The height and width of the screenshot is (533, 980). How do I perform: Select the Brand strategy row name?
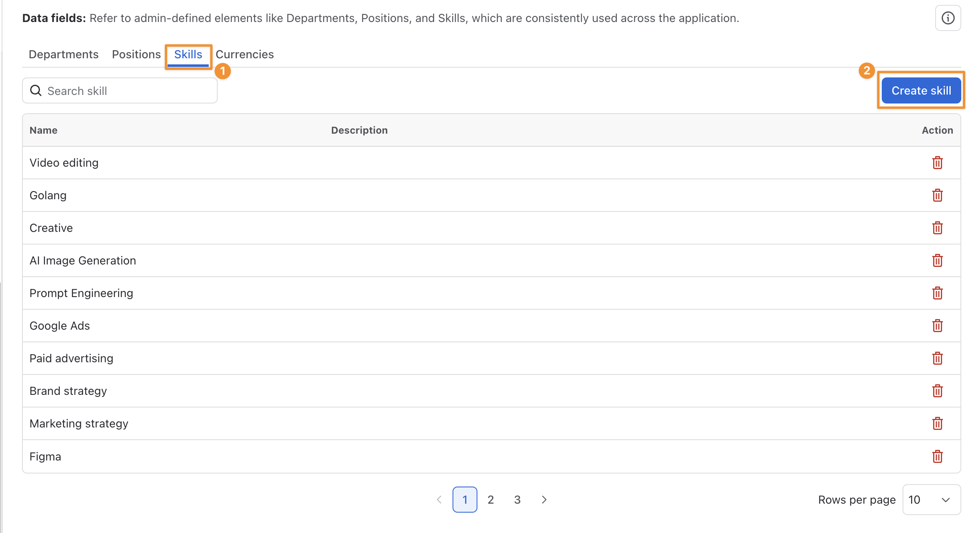coord(68,391)
